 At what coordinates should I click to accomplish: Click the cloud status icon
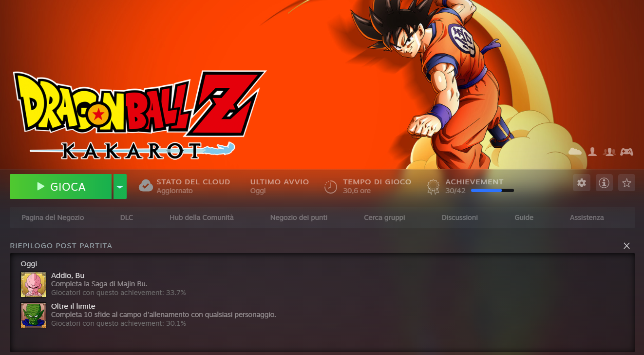coord(146,186)
